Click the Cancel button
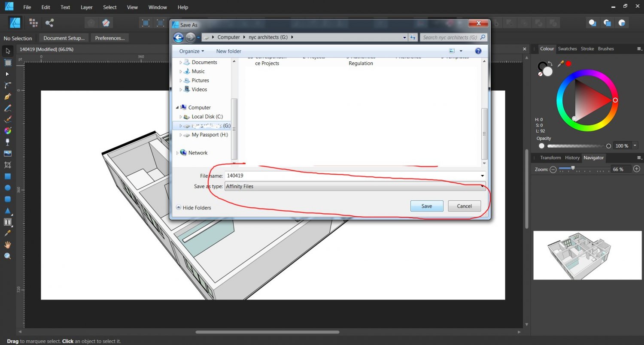 tap(464, 206)
